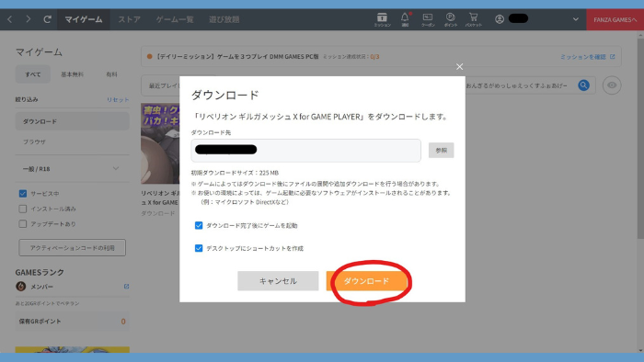
Task: Reload the page with the refresh icon
Action: tap(47, 19)
